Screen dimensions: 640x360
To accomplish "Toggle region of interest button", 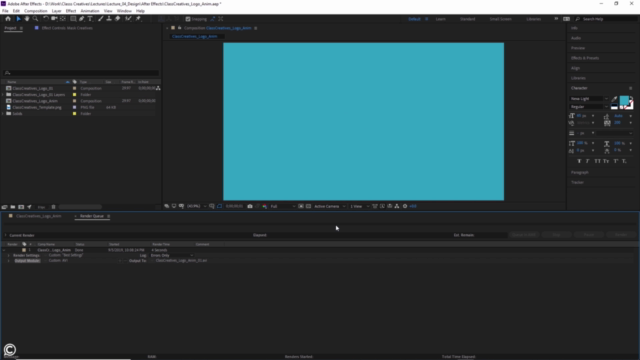I will [301, 206].
